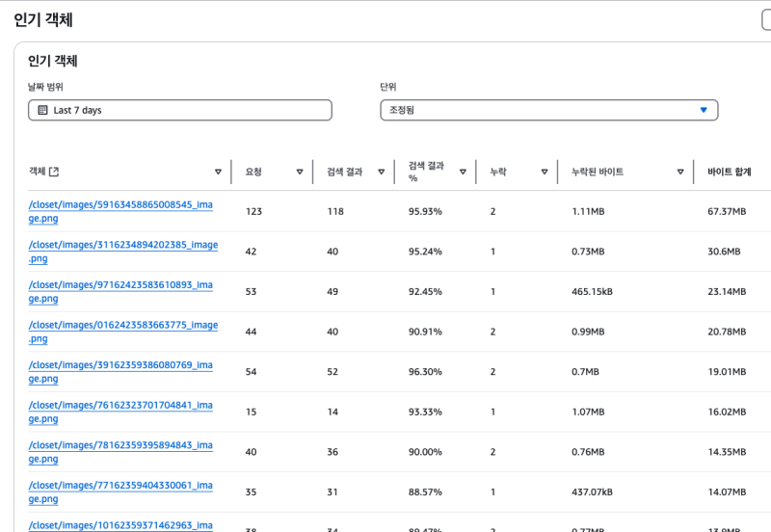This screenshot has width=771, height=532.
Task: Click the 39162359386080769_image.png link
Action: pos(120,365)
